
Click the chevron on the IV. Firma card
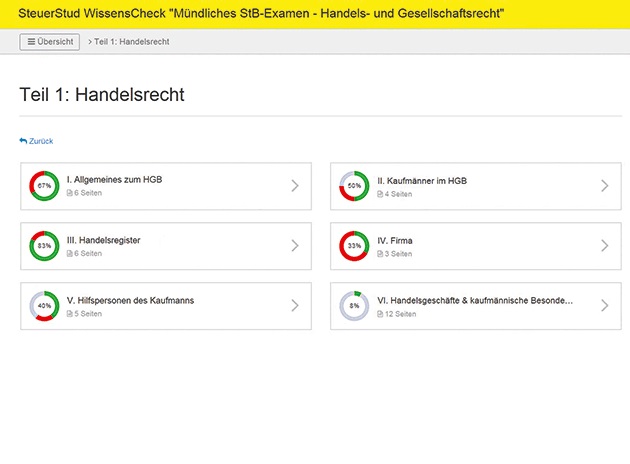pyautogui.click(x=604, y=245)
